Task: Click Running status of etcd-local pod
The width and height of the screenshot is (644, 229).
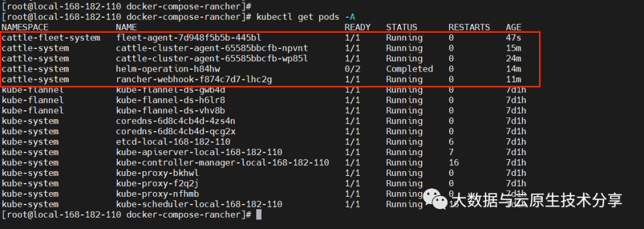Action: (x=404, y=142)
